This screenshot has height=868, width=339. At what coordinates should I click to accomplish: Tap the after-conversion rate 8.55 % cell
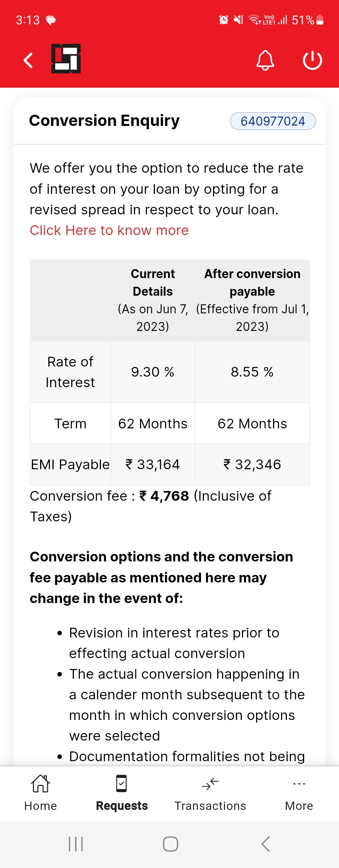[252, 372]
